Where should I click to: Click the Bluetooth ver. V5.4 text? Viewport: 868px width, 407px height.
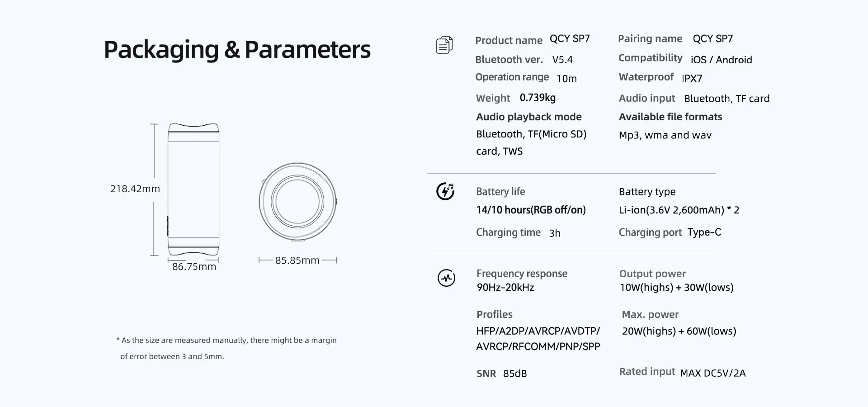pyautogui.click(x=562, y=60)
